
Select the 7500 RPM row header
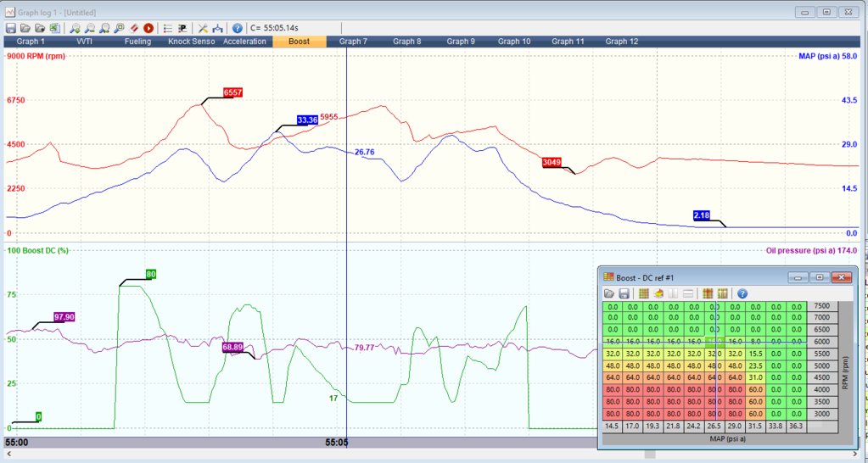(x=822, y=306)
